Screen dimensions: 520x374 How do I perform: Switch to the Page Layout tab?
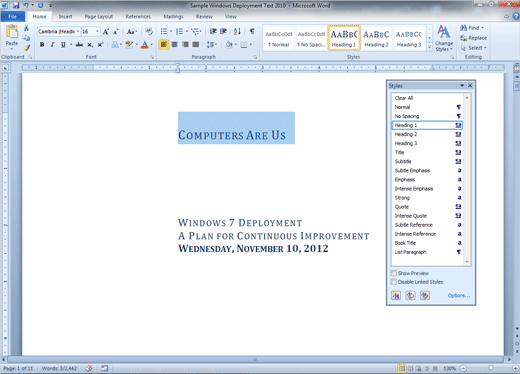click(x=99, y=16)
